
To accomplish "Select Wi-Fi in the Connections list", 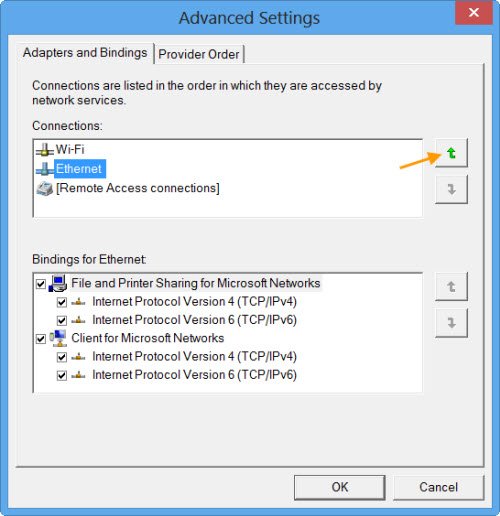I will [70, 149].
